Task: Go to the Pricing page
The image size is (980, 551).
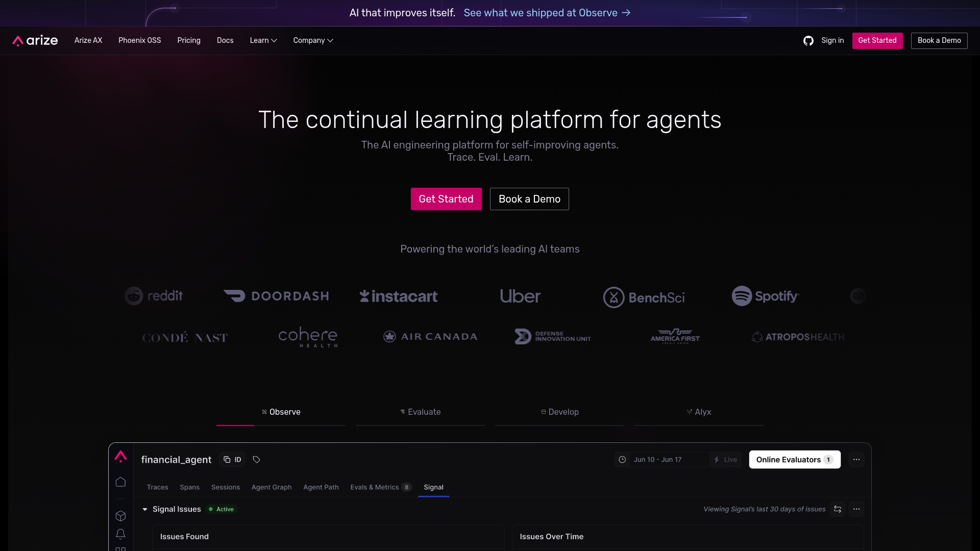Action: point(189,40)
